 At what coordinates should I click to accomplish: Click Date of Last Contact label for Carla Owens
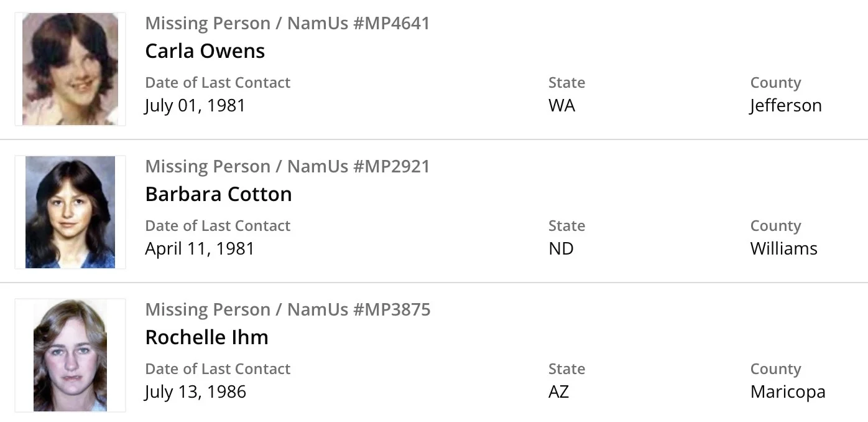218,83
